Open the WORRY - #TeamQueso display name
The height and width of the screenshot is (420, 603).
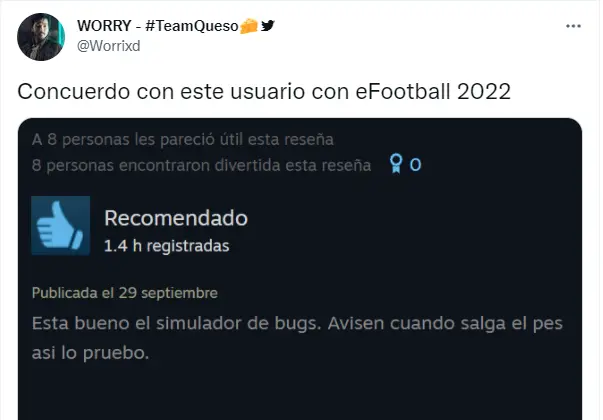[x=158, y=26]
